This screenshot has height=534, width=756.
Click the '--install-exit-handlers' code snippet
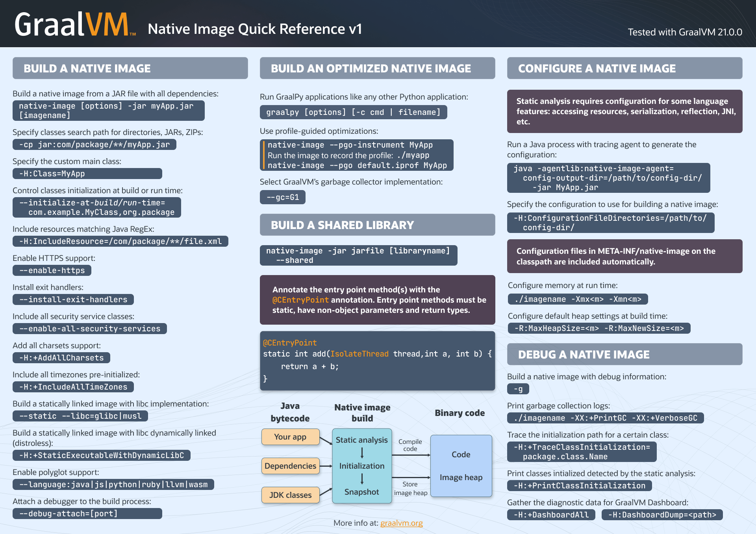(73, 299)
